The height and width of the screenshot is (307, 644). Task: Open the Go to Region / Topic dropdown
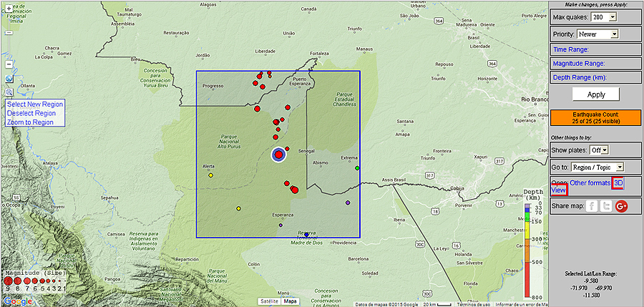click(597, 167)
